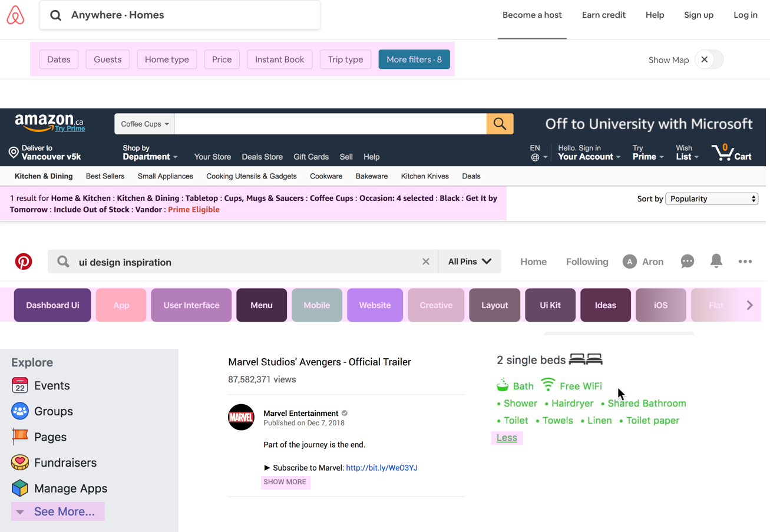
Task: Click the Fundraisers heart coin icon
Action: tap(20, 462)
